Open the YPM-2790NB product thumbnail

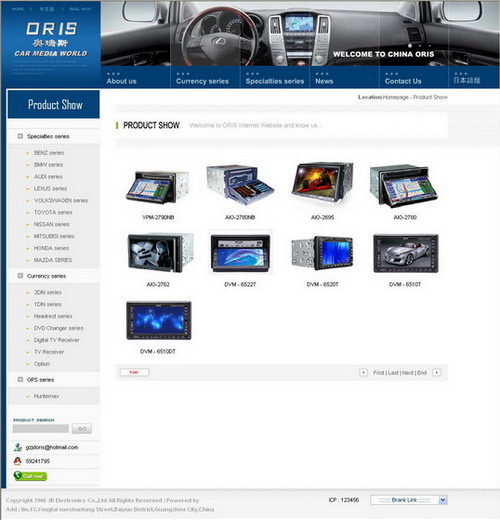[x=157, y=187]
